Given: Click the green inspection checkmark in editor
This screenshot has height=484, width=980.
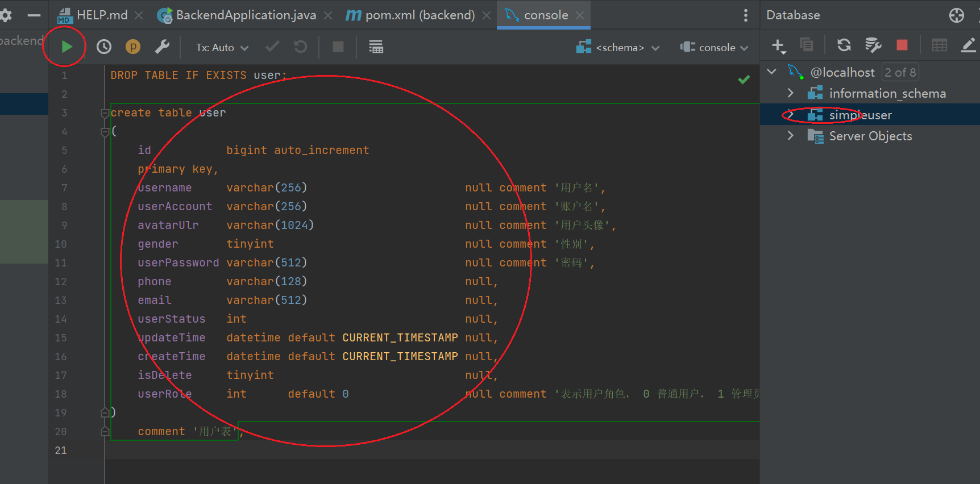Looking at the screenshot, I should [x=744, y=80].
